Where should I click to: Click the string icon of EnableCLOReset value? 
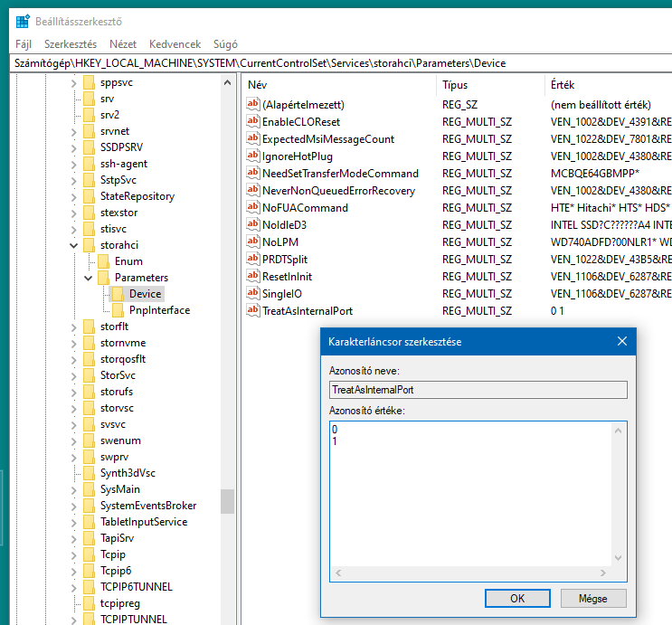tap(253, 122)
